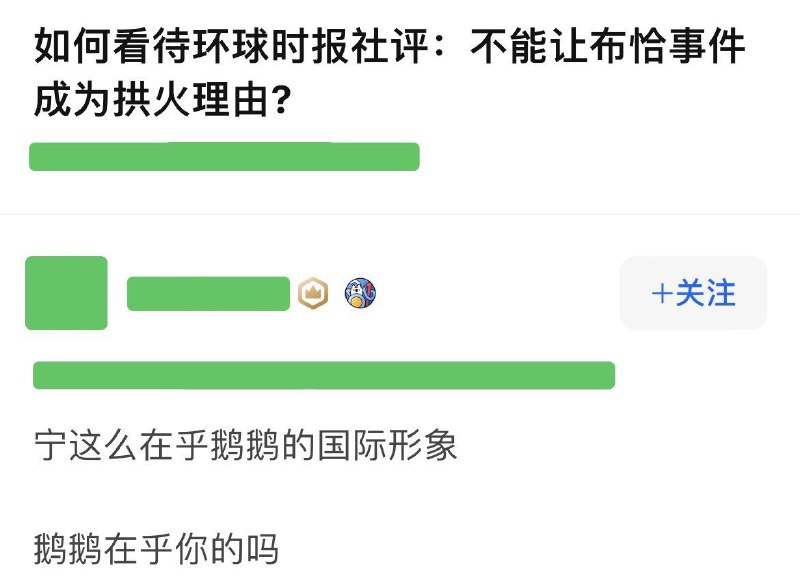The height and width of the screenshot is (585, 800).
Task: Click the green bar above the answer text
Action: [x=324, y=374]
